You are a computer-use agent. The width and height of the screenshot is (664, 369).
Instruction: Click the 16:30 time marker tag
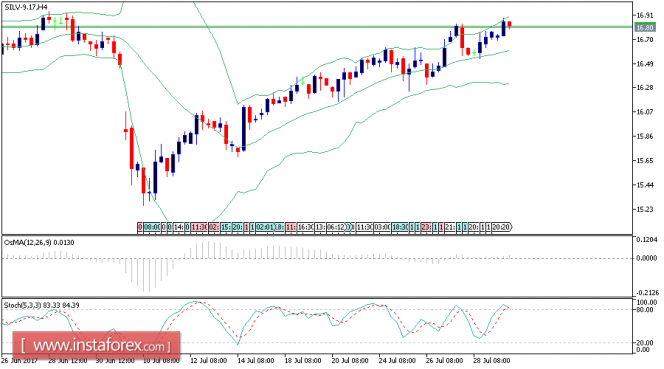coord(305,227)
